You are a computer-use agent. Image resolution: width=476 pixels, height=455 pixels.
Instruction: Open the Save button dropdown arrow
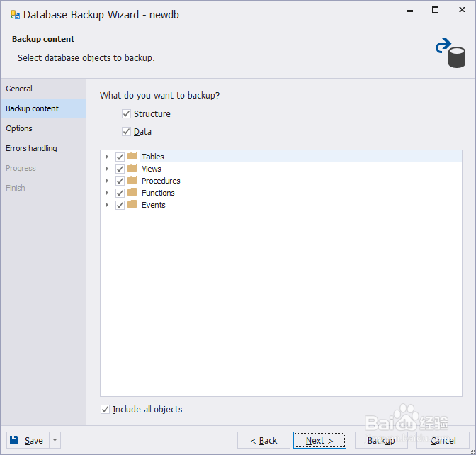point(55,440)
